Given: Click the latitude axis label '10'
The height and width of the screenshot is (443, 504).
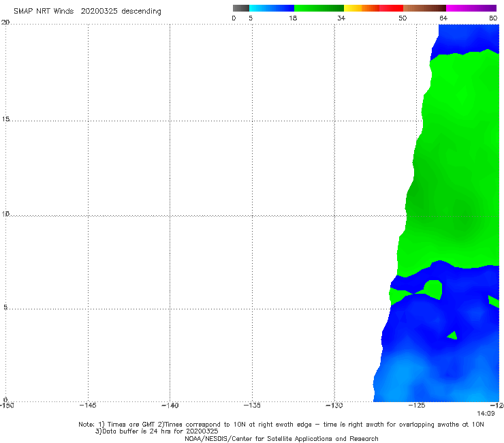Looking at the screenshot, I should point(5,213).
